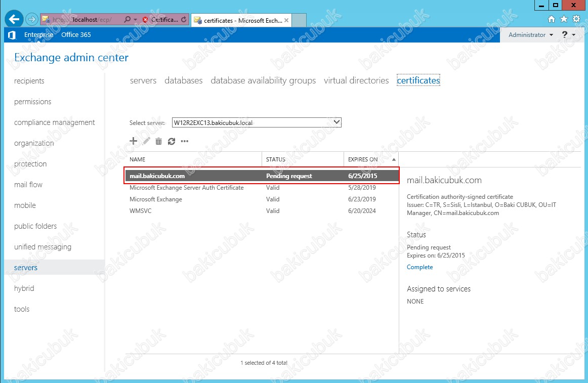Add a new certificate with the plus icon
The height and width of the screenshot is (383, 588).
[x=133, y=141]
